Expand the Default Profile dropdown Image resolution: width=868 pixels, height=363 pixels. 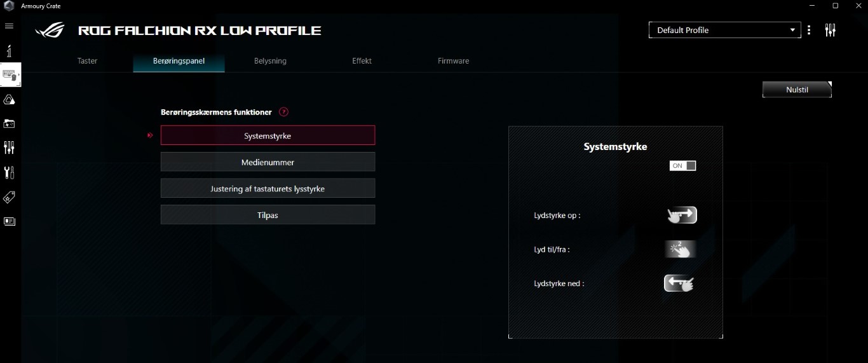click(x=725, y=30)
